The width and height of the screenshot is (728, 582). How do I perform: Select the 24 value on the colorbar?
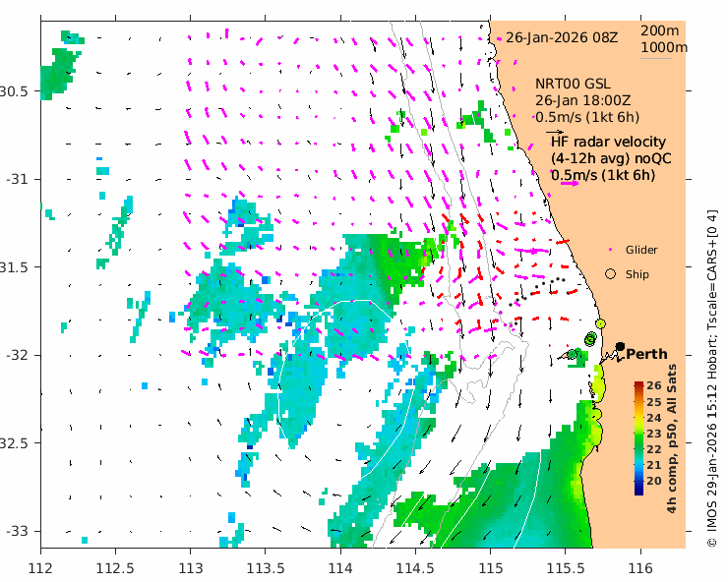tap(653, 418)
